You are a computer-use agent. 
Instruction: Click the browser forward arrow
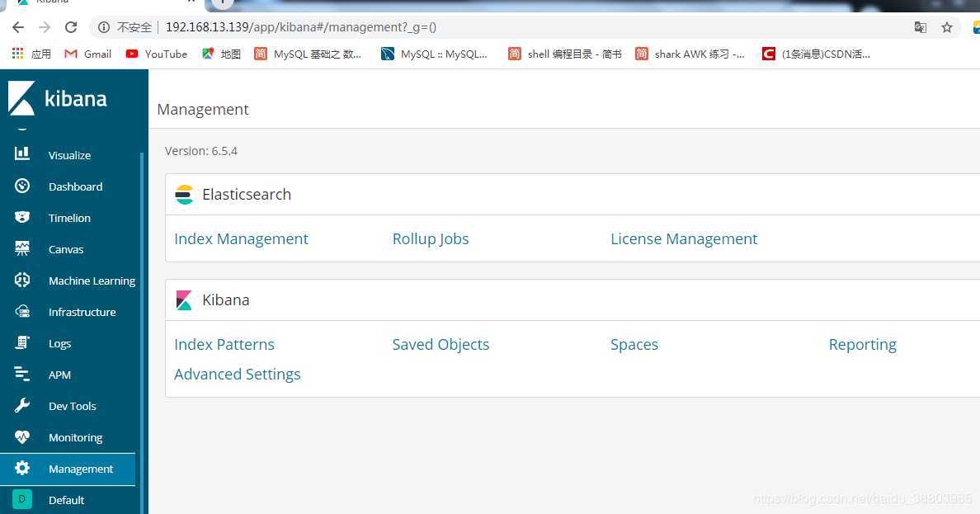click(x=45, y=27)
